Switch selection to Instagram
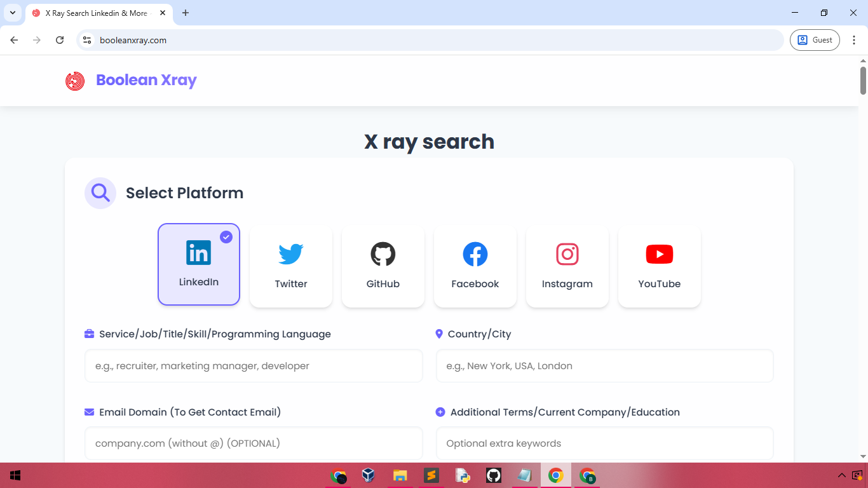868x488 pixels. pos(567,264)
